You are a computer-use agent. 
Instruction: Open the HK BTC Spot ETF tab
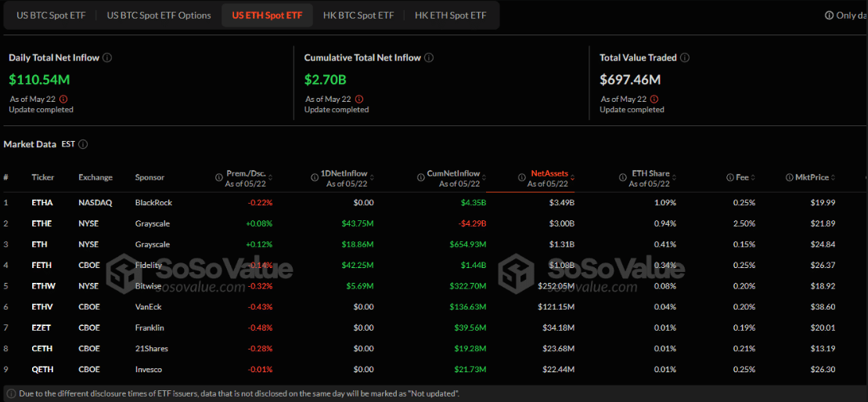[x=358, y=15]
